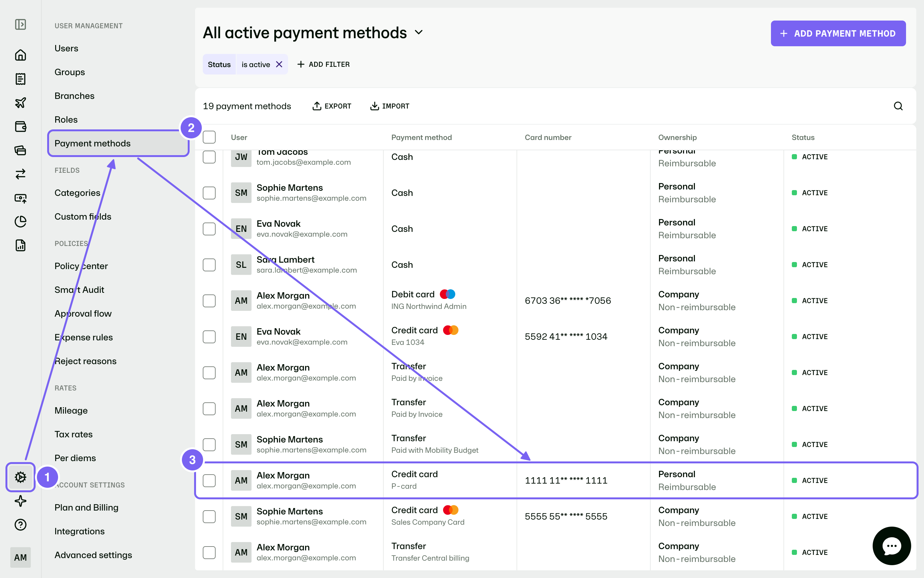Navigate to Custom fields

point(83,216)
